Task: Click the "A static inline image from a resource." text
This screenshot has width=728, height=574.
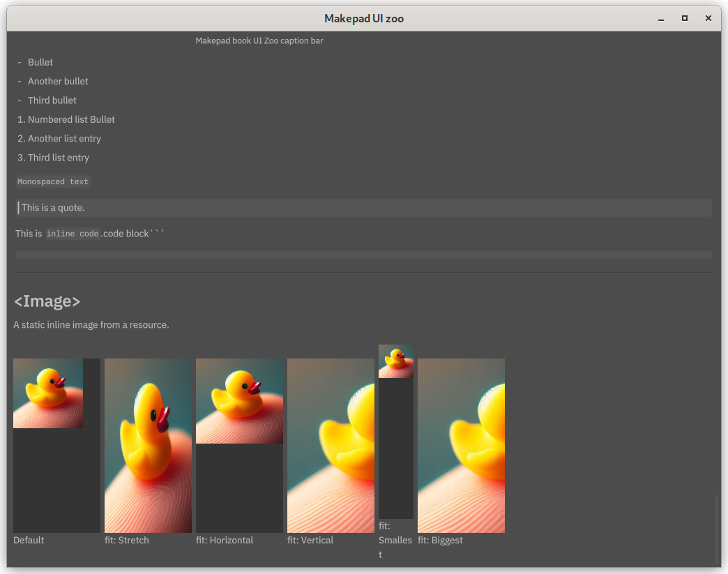Action: coord(91,324)
